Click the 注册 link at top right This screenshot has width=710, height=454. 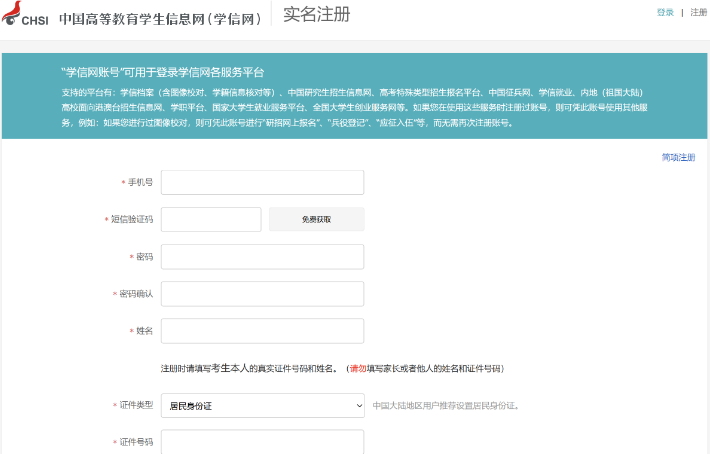pos(698,12)
